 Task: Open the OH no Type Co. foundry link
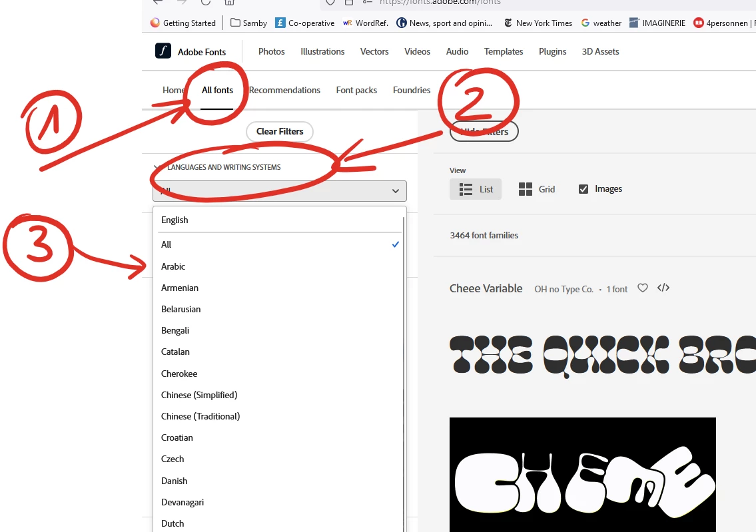[x=564, y=289]
